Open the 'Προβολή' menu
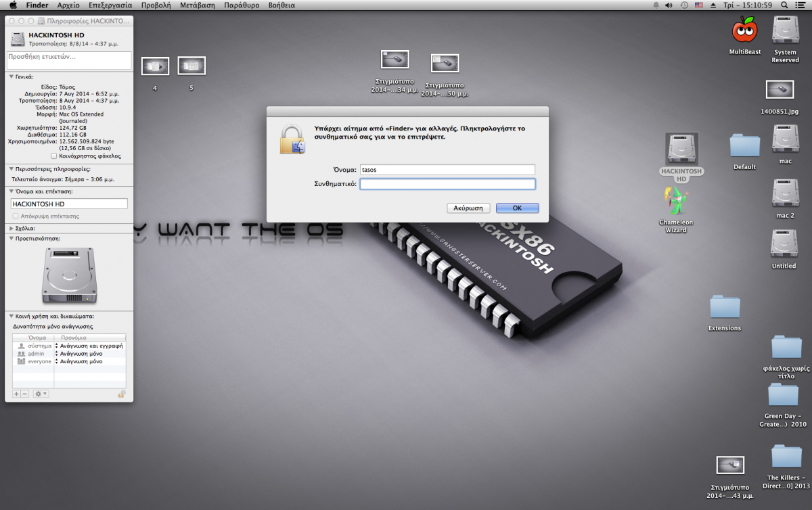 pos(156,5)
